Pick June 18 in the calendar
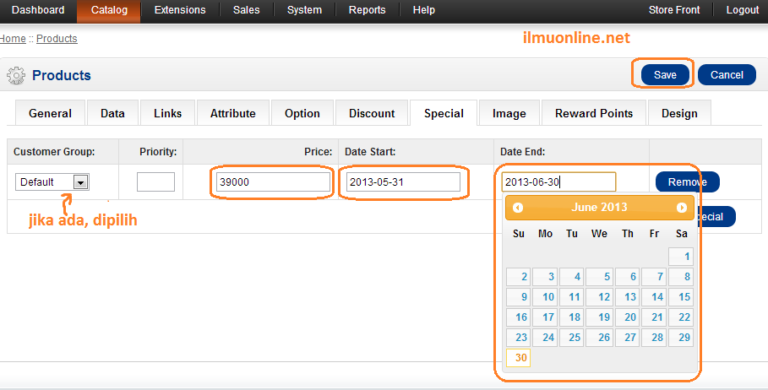768x390 pixels. click(572, 317)
